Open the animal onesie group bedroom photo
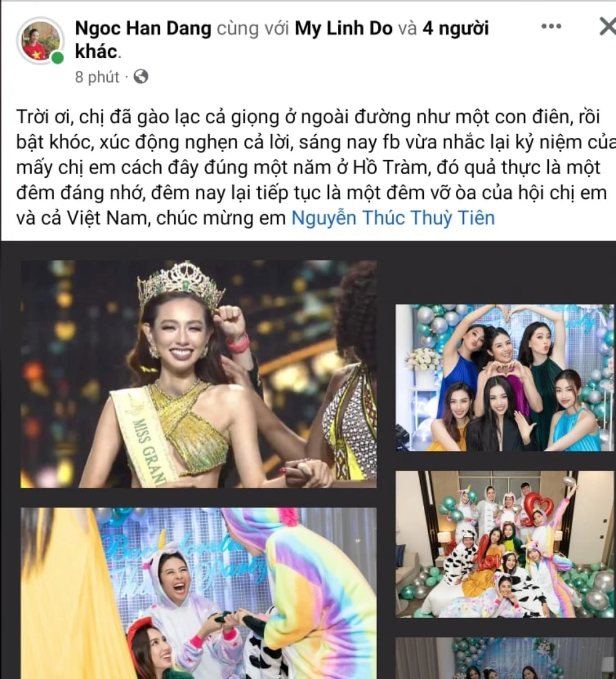The image size is (616, 679). (505, 544)
